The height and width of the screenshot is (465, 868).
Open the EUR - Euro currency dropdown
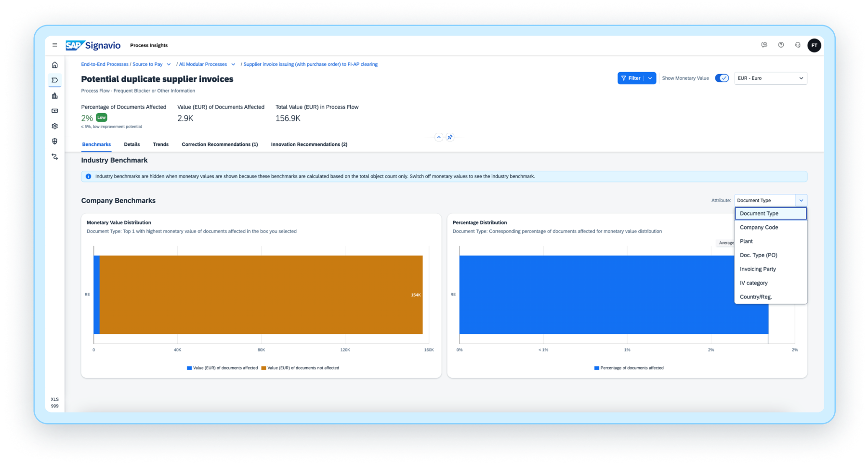coord(770,78)
